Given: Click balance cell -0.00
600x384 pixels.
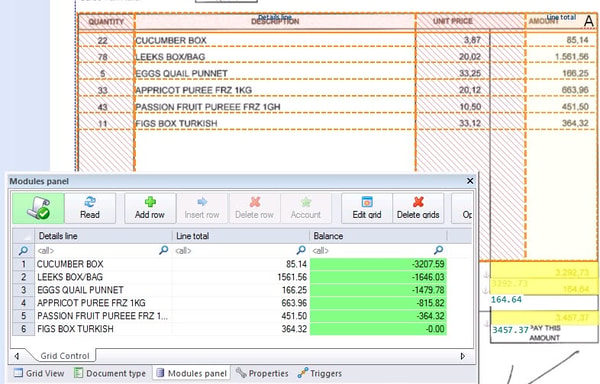Looking at the screenshot, I should tap(378, 329).
